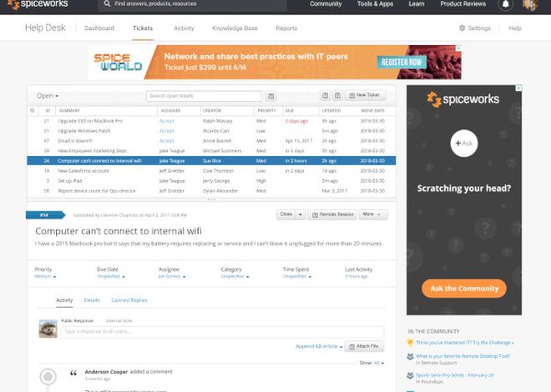Click in the top search field
Screen dimensions: 551x392
tap(192, 4)
